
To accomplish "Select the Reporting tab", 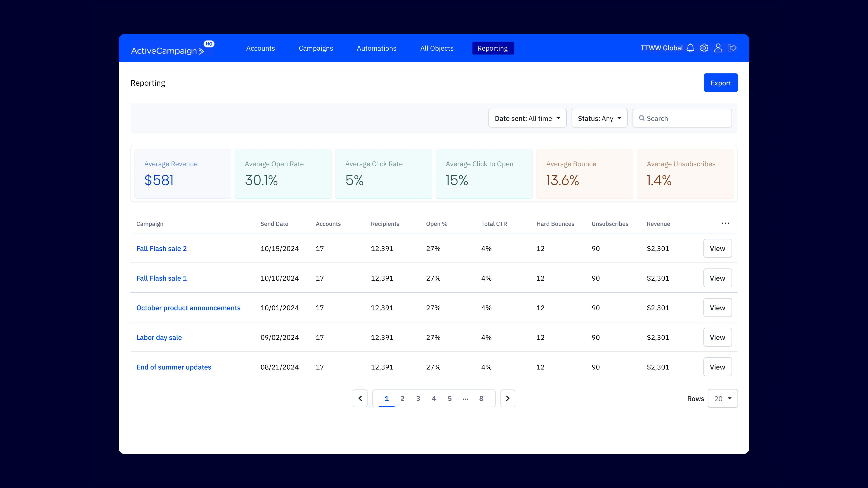I will coord(493,48).
